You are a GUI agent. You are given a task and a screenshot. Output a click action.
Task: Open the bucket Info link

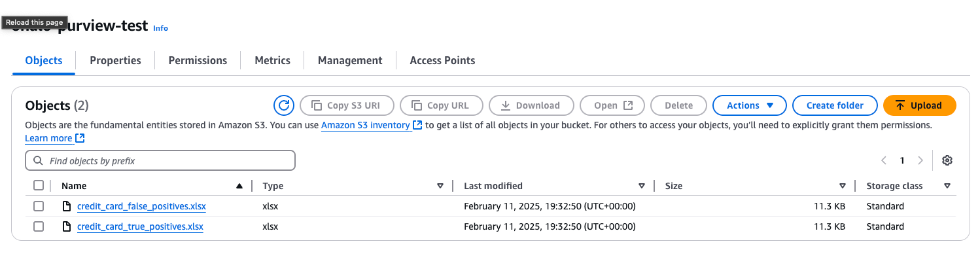click(x=160, y=28)
